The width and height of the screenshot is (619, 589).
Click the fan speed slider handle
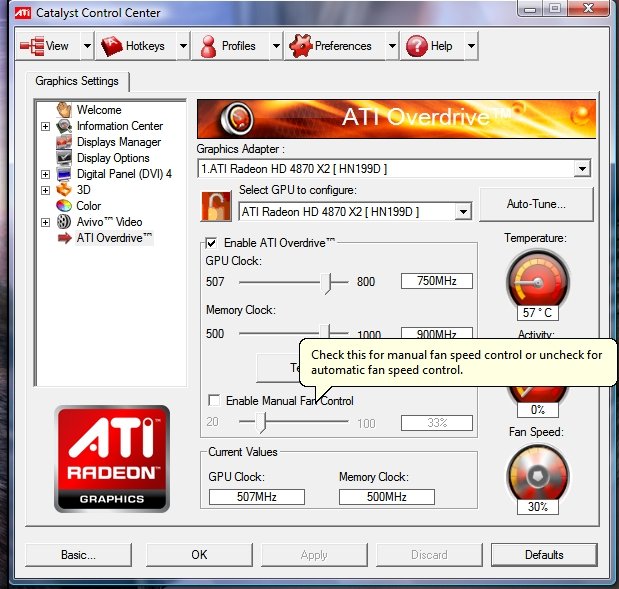[261, 422]
